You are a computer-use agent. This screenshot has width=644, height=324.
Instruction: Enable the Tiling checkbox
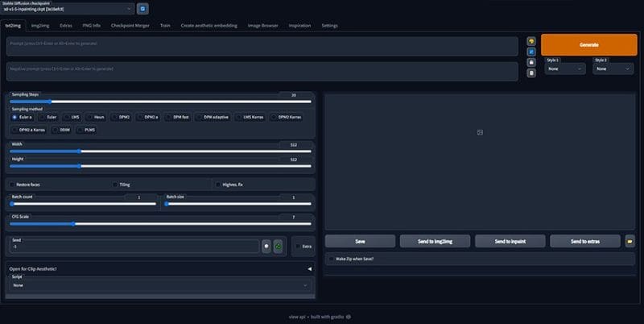click(x=115, y=185)
